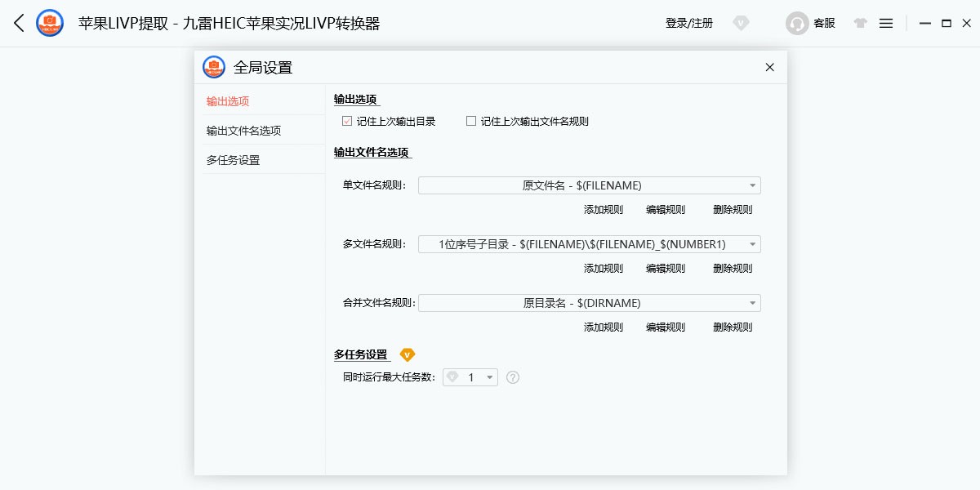Viewport: 980px width, 490px height.
Task: Open the 合并文件名规则 dropdown
Action: pyautogui.click(x=589, y=303)
